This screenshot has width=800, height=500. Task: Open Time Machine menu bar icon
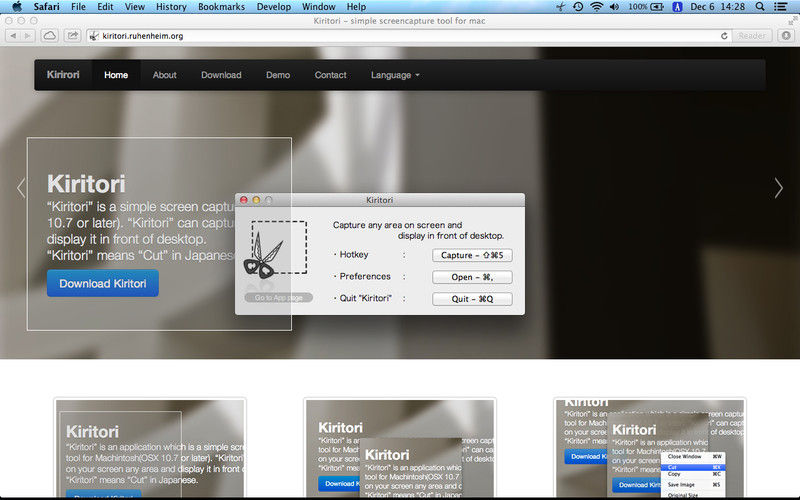tap(578, 7)
